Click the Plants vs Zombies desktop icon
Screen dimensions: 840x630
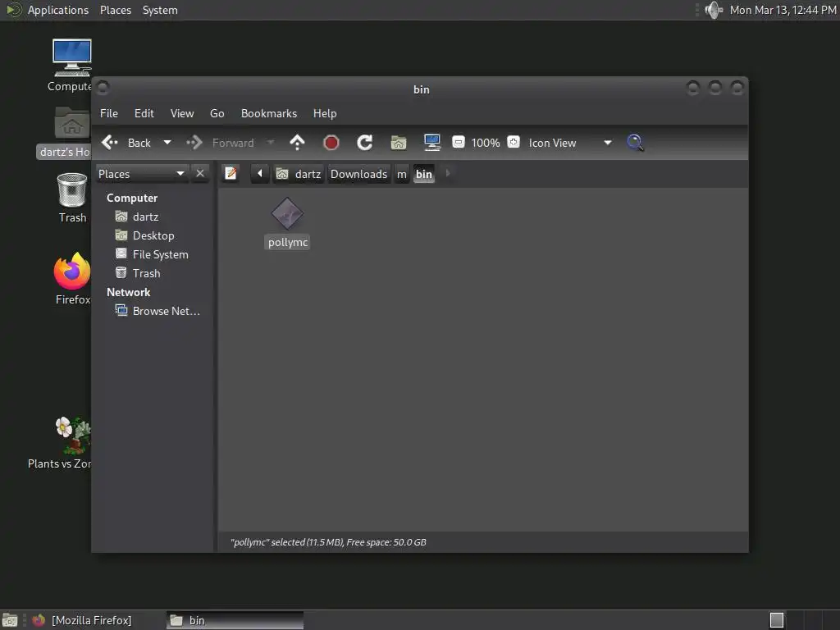73,435
